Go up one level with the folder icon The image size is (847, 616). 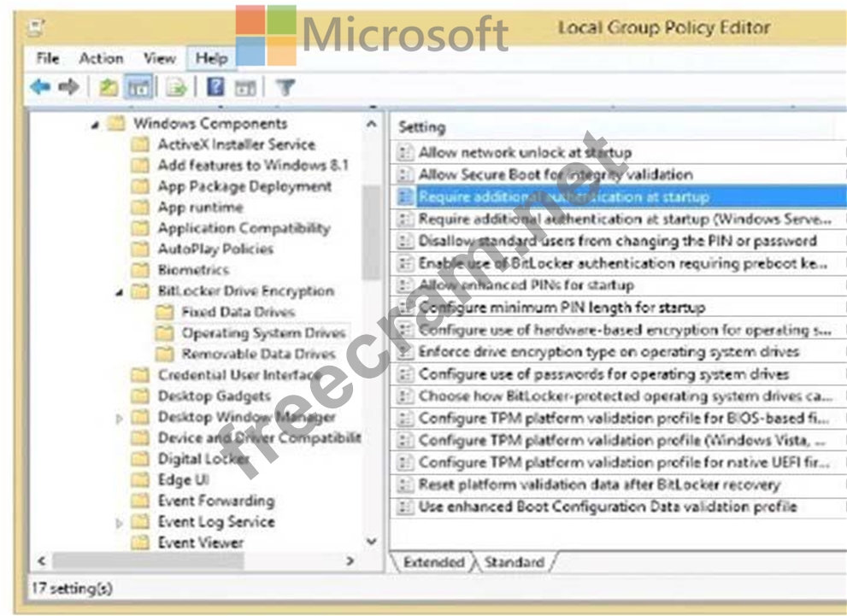tap(109, 87)
